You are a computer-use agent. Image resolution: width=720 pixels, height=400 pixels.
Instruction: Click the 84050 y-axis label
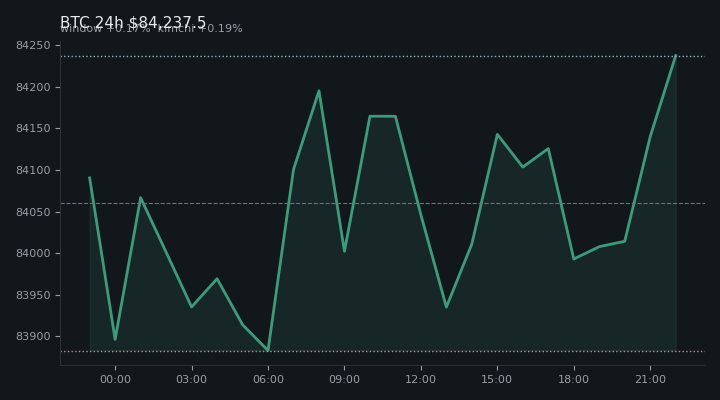point(33,212)
